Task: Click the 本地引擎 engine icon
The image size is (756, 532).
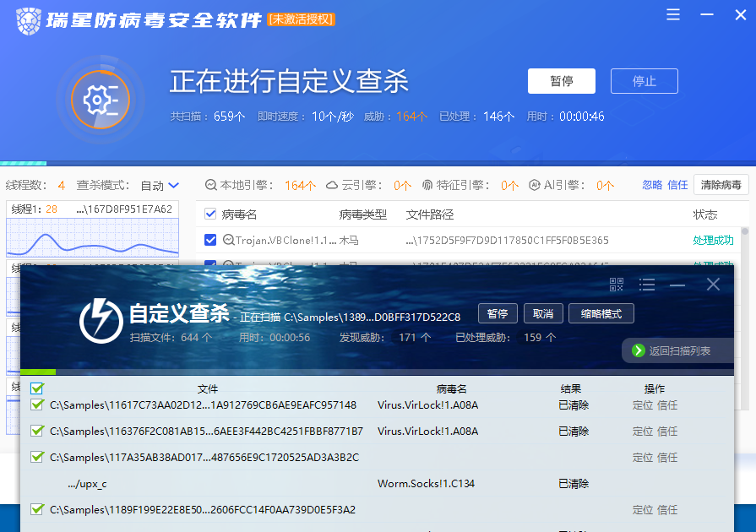Action: coord(210,185)
